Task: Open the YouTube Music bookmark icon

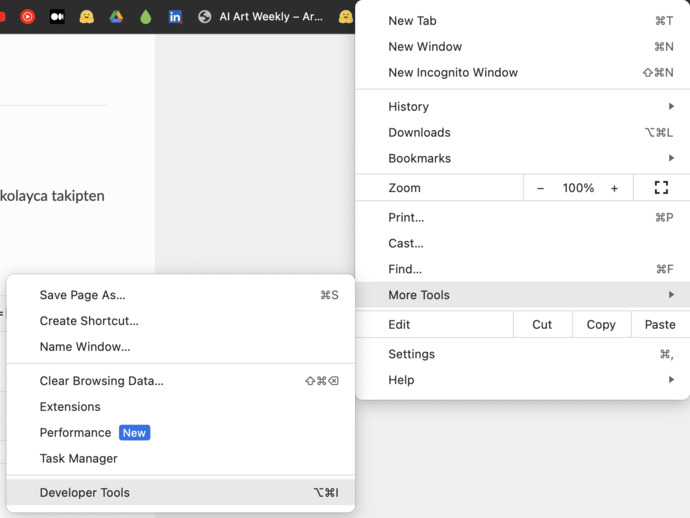Action: [x=27, y=17]
